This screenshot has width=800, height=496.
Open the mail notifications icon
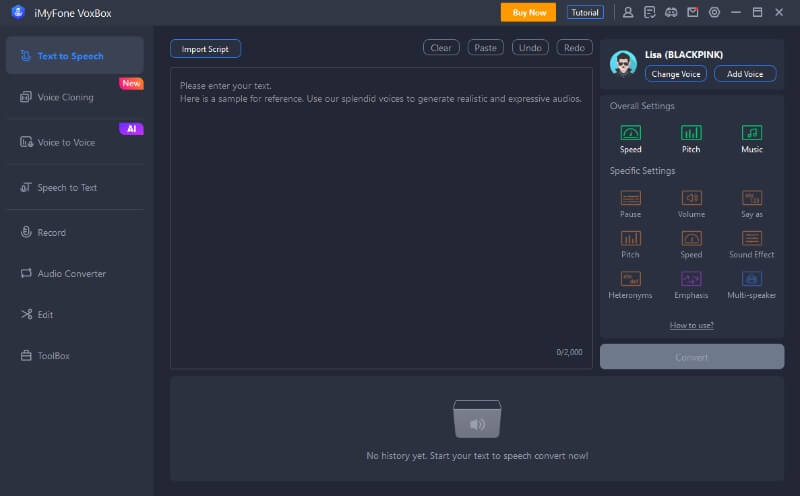pyautogui.click(x=692, y=12)
